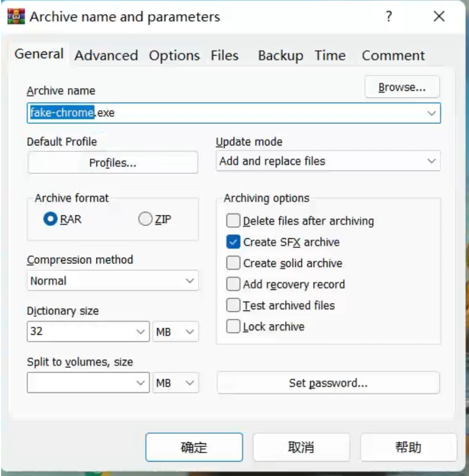This screenshot has height=476, width=469.
Task: Open the Advanced tab
Action: click(x=106, y=56)
